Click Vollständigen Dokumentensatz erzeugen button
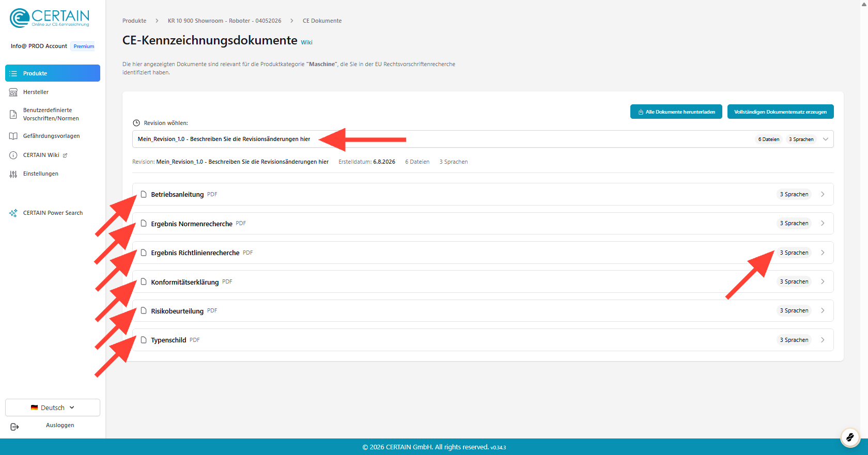The width and height of the screenshot is (868, 455). [x=781, y=112]
